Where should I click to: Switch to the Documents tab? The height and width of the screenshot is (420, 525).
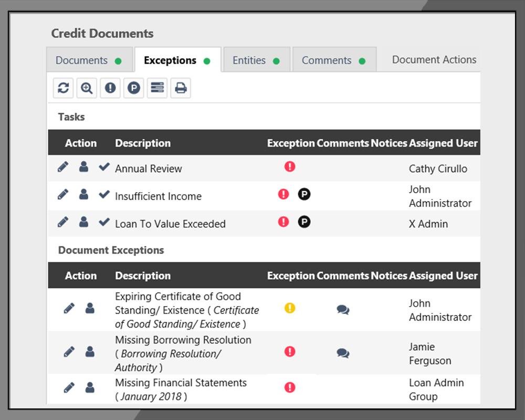pyautogui.click(x=88, y=60)
